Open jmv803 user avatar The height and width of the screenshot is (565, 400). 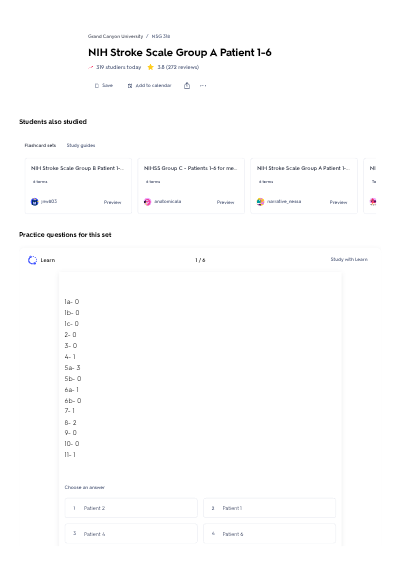coord(35,202)
